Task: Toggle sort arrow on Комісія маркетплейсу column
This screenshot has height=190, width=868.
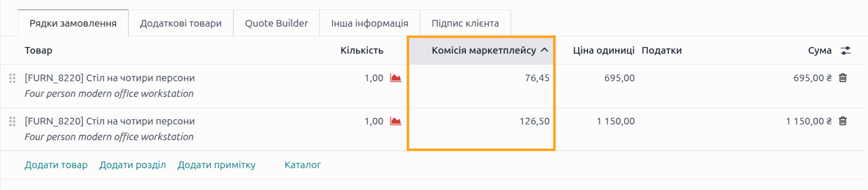Action: coord(545,50)
